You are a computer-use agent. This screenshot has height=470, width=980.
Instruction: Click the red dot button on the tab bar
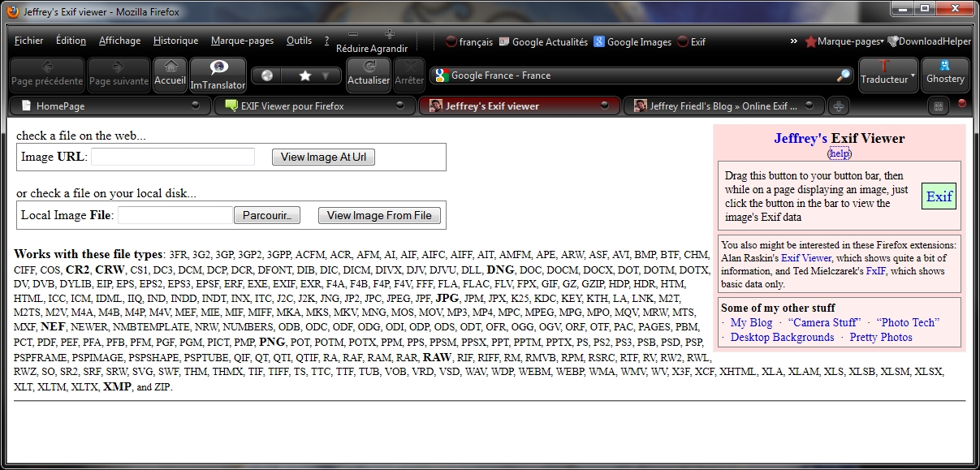[x=962, y=103]
